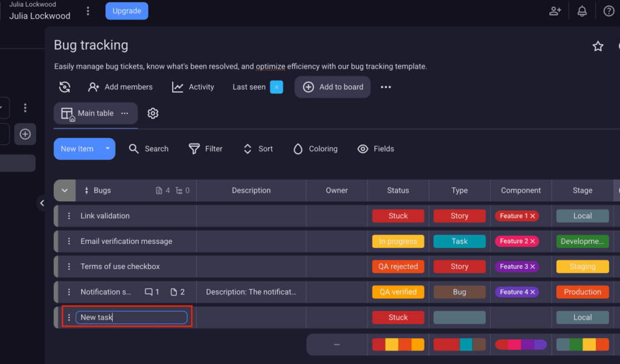View board Activity via the chart icon
Viewport: 620px width, 364px height.
pyautogui.click(x=177, y=86)
